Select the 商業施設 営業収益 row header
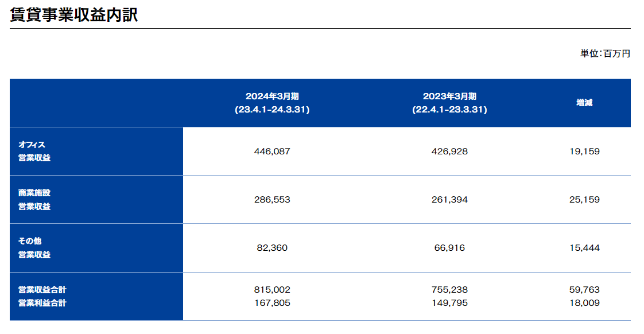644x334 pixels. tap(34, 199)
